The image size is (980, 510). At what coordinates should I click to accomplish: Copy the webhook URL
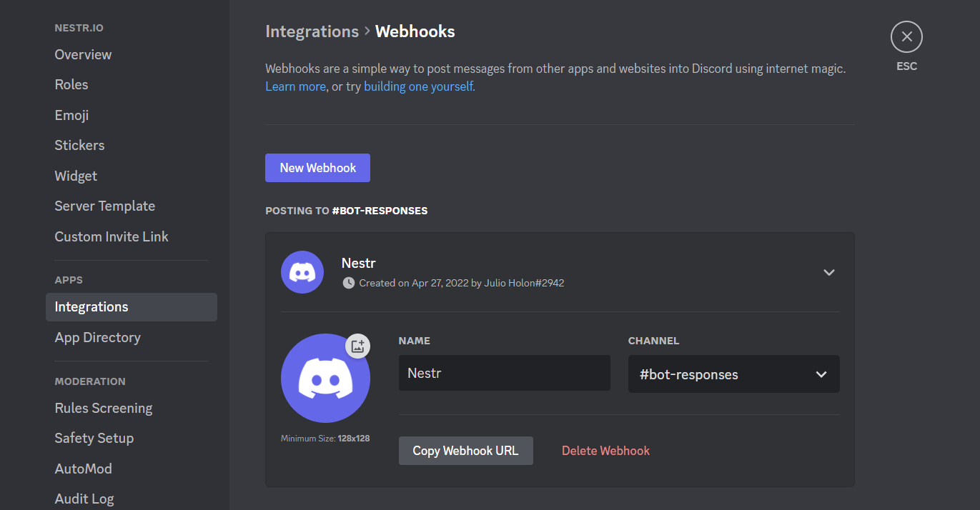click(x=465, y=450)
